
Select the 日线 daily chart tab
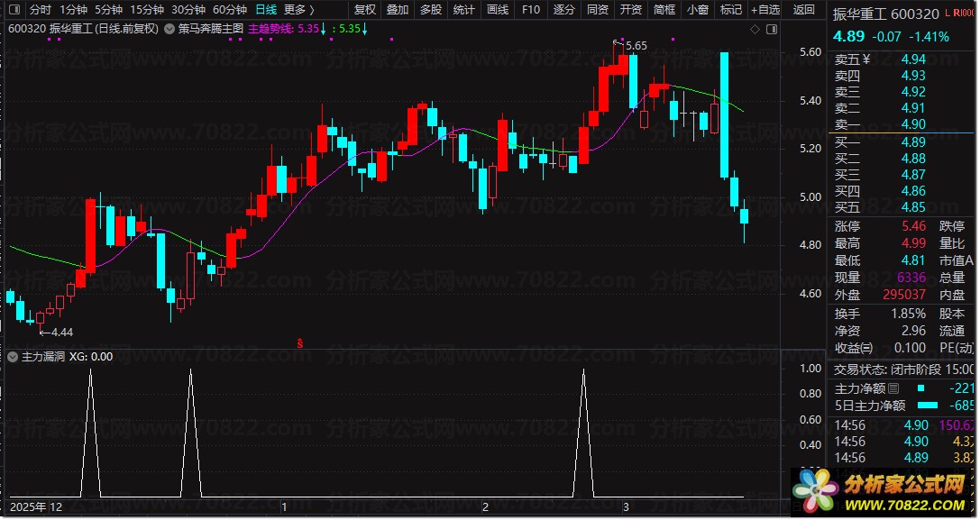(266, 9)
